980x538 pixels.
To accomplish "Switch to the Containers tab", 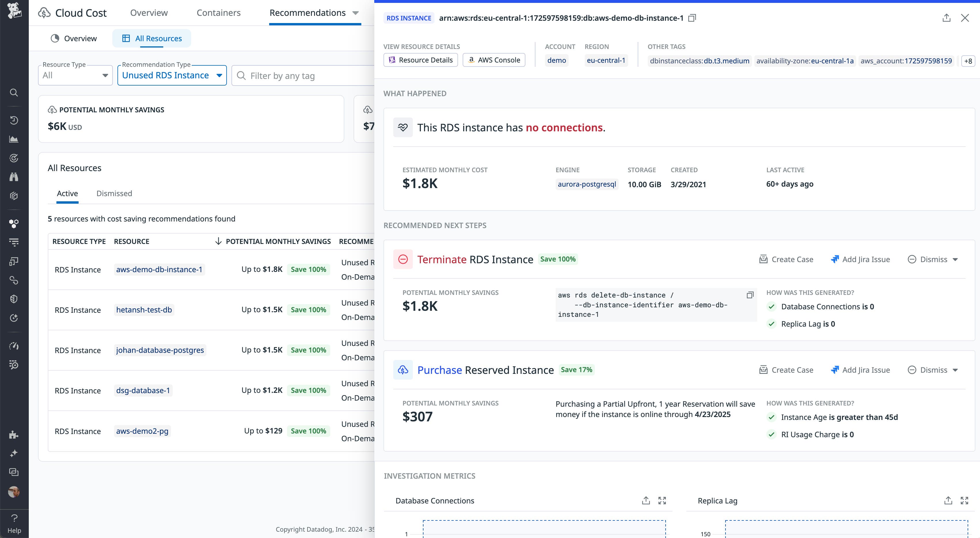I will pos(218,13).
